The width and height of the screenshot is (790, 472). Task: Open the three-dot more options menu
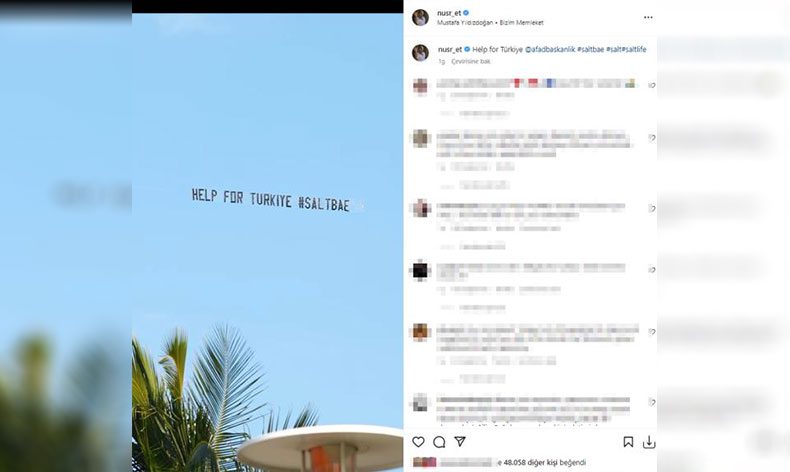point(648,17)
